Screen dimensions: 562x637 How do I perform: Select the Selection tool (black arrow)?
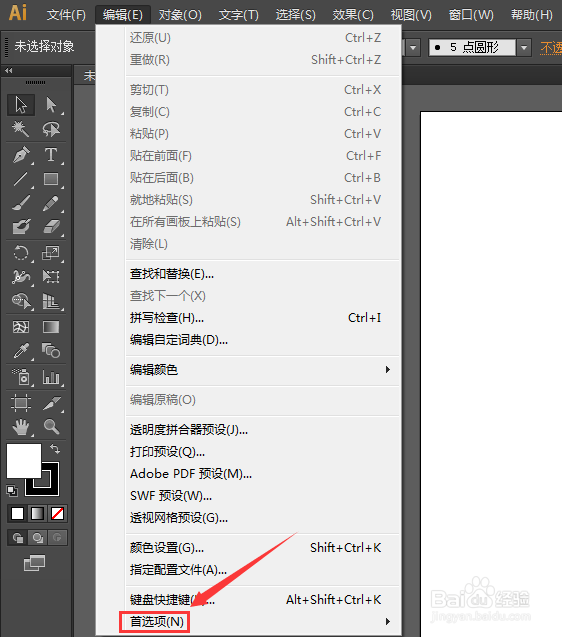pyautogui.click(x=21, y=105)
